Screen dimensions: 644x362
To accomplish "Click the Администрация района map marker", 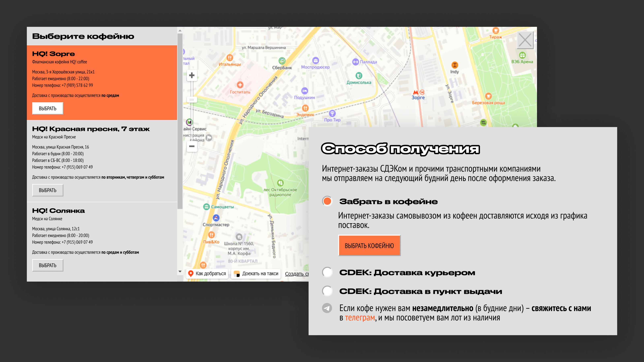I will tap(209, 138).
